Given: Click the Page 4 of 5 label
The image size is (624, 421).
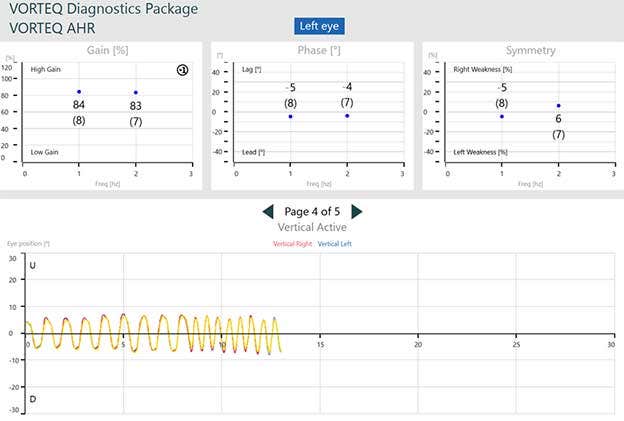Looking at the screenshot, I should click(x=312, y=212).
